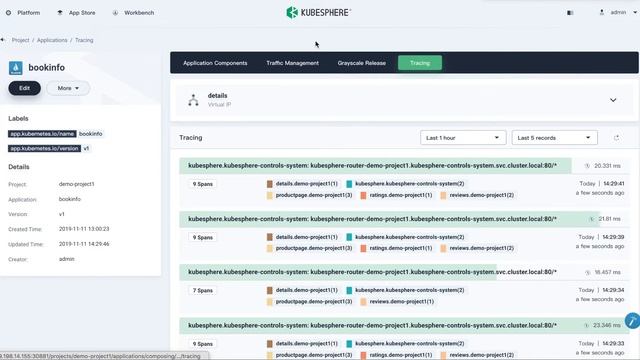Open the trace with 21.81 ms duration

(404, 219)
